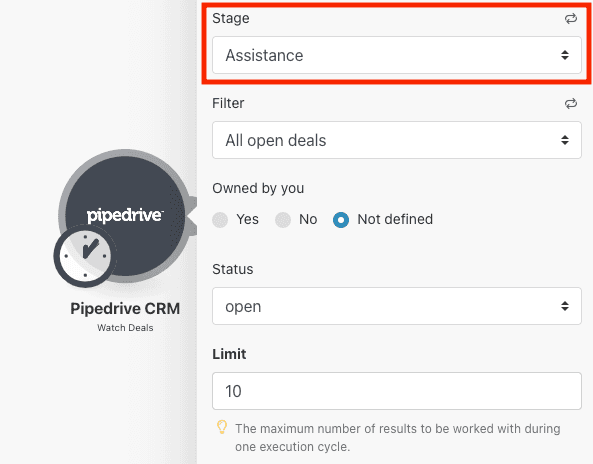
Task: Click the Status field label
Action: click(233, 269)
